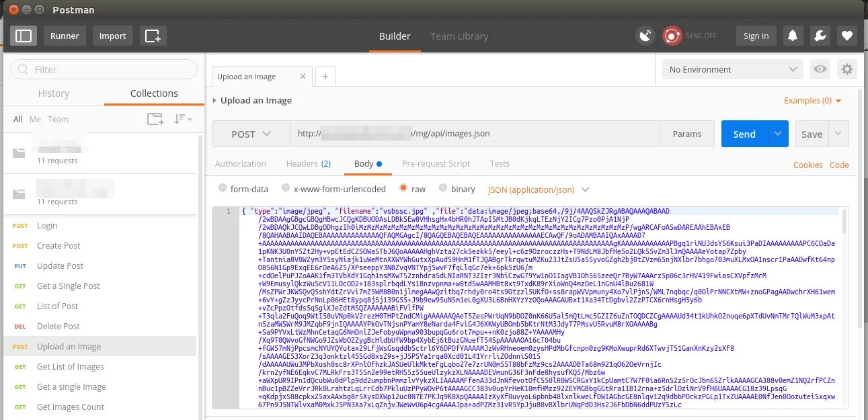Filter collections by Team

(x=58, y=119)
